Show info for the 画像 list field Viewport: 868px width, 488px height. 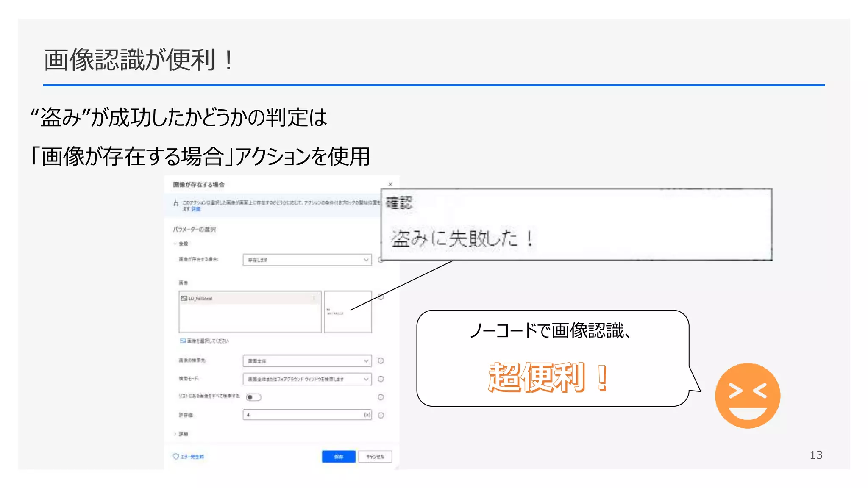[x=381, y=297]
